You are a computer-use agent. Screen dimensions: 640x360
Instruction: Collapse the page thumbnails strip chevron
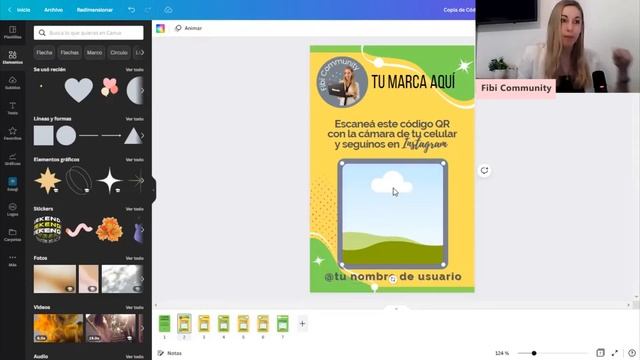[396, 309]
